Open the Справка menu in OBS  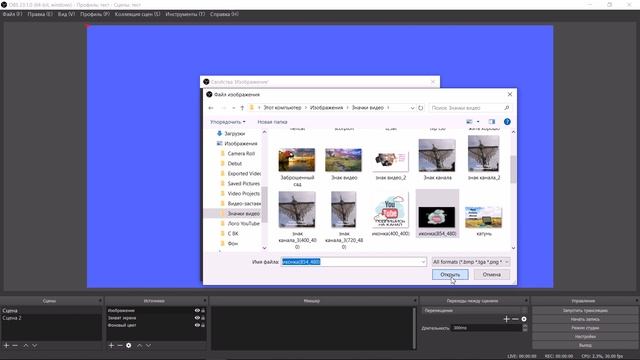coord(224,14)
